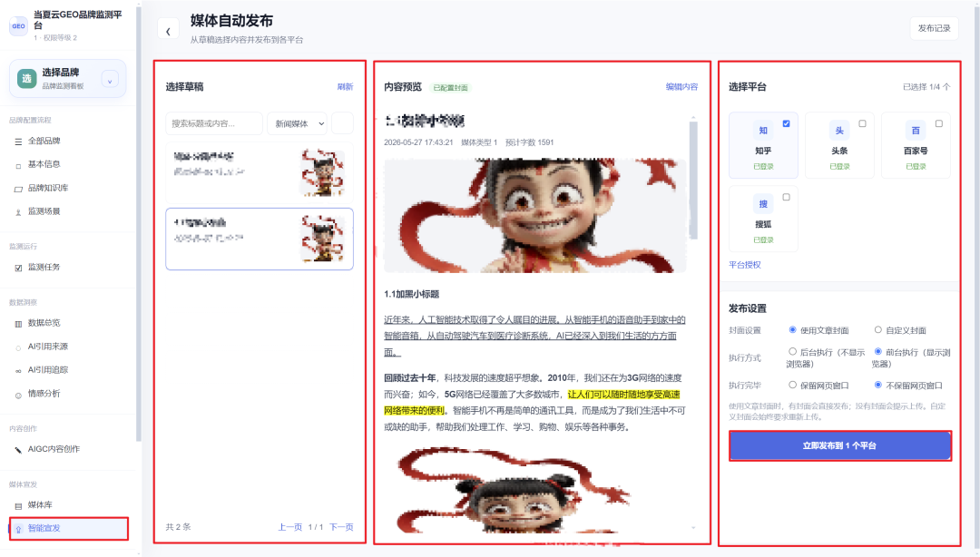Open 数据总览 in the sidebar
This screenshot has width=980, height=557.
click(x=44, y=323)
